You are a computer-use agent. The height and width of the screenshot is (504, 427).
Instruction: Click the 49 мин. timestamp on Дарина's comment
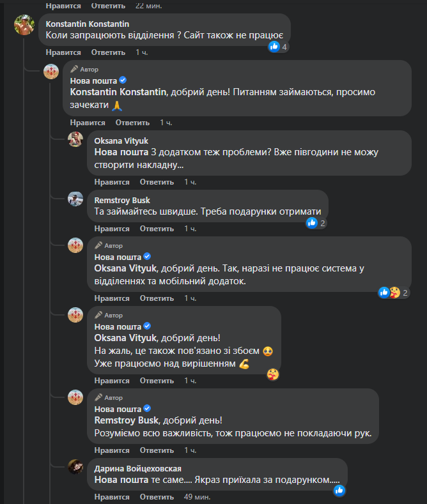[x=197, y=496]
